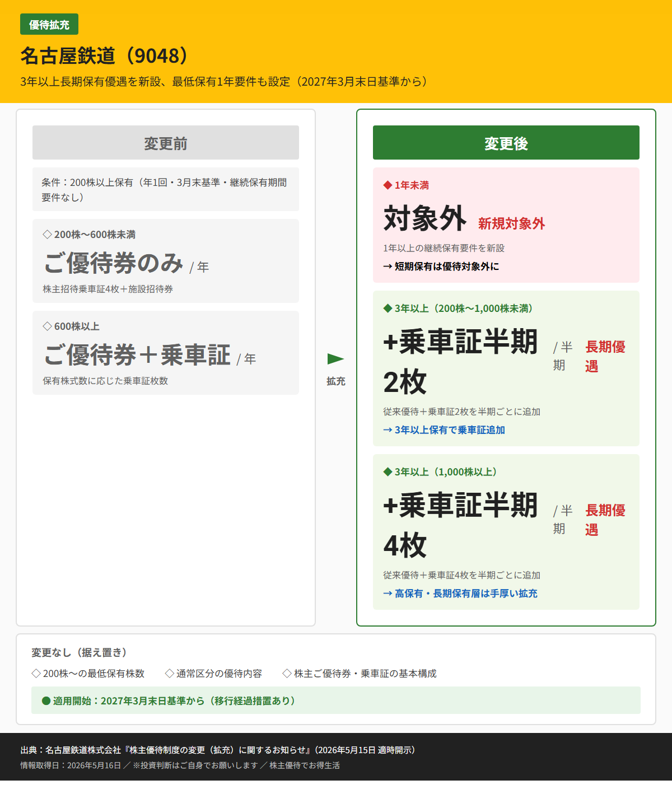The width and height of the screenshot is (672, 794).
Task: Click the red diamond beside 1年未満
Action: pyautogui.click(x=388, y=185)
